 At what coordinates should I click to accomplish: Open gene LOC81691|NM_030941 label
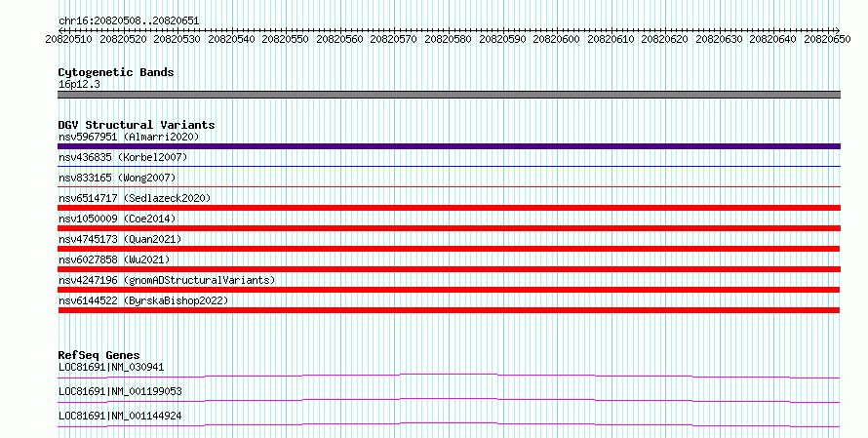(x=111, y=367)
